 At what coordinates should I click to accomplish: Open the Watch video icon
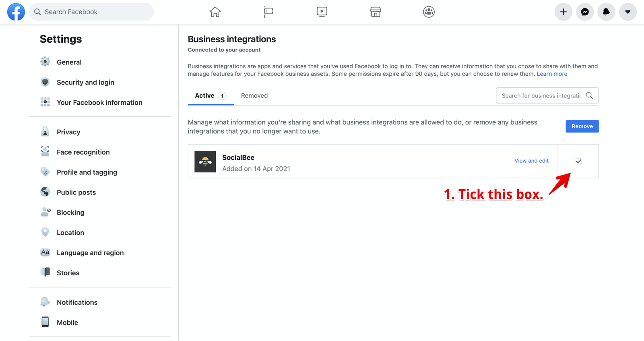pyautogui.click(x=322, y=12)
